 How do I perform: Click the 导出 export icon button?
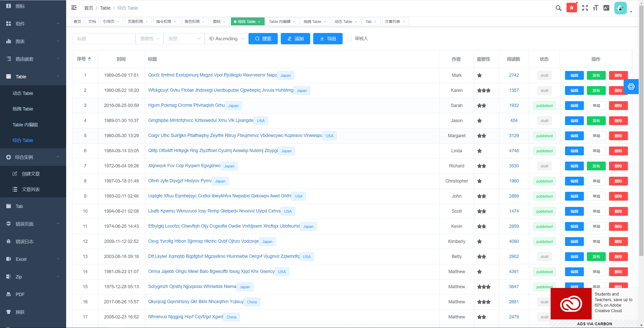[327, 39]
